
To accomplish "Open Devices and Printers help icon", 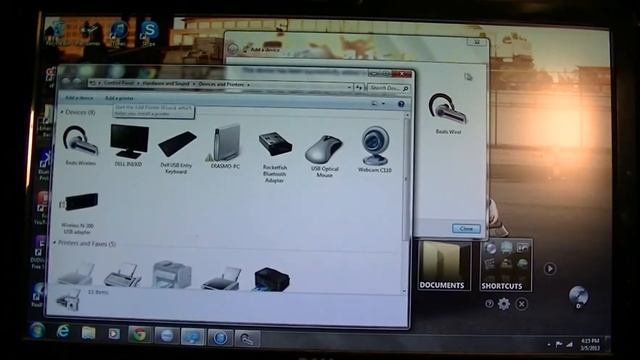I will 401,104.
